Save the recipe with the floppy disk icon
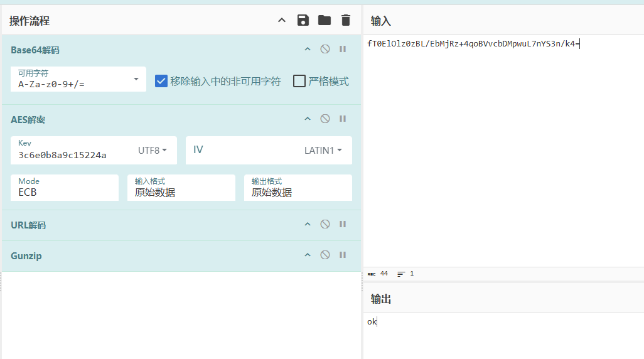644x359 pixels. (x=303, y=20)
